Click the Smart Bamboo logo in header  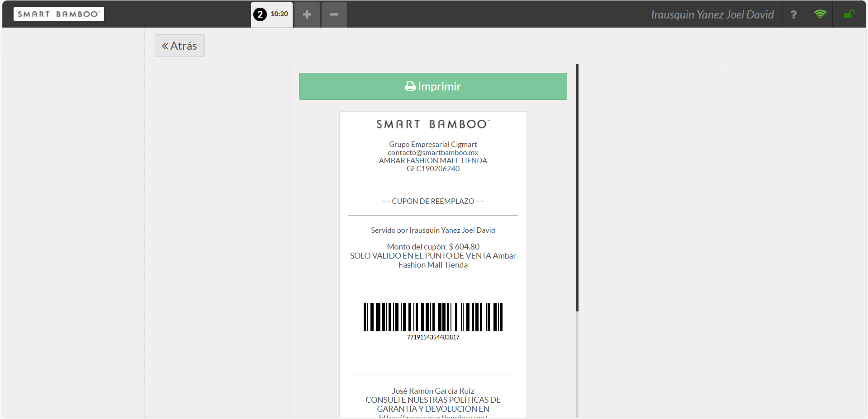[59, 14]
